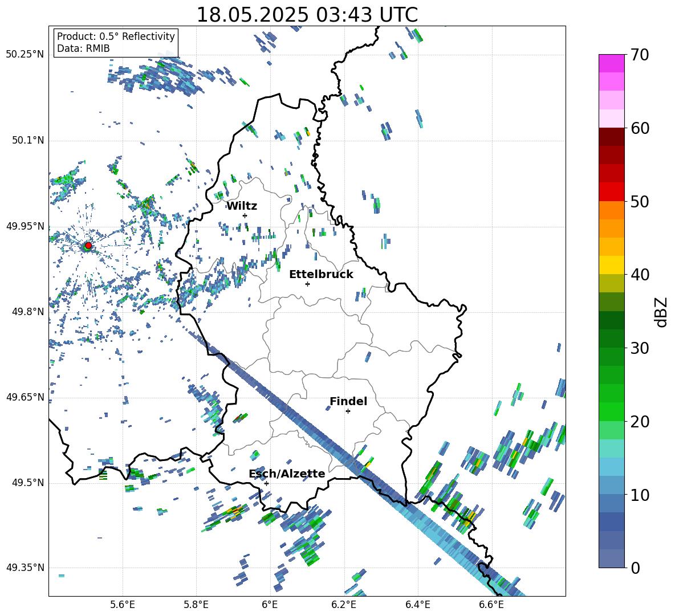The height and width of the screenshot is (616, 675).
Task: Click the 60 label on the colorbar
Action: pyautogui.click(x=639, y=128)
